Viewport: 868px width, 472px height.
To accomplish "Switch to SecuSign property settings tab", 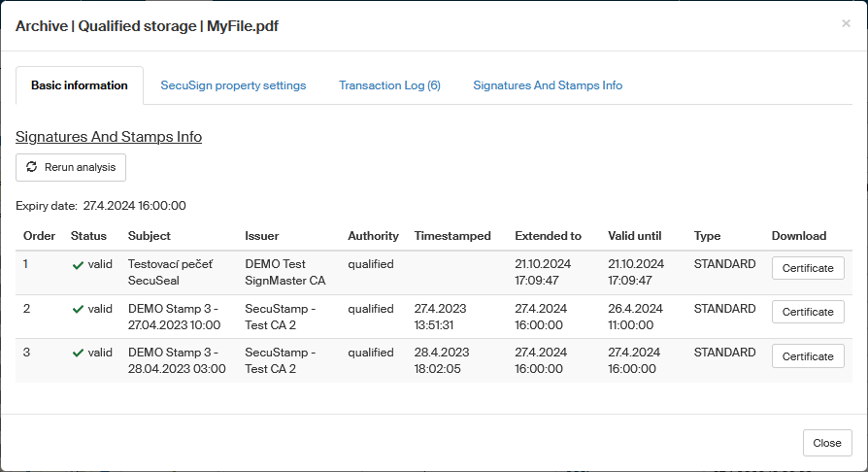I will pos(233,85).
